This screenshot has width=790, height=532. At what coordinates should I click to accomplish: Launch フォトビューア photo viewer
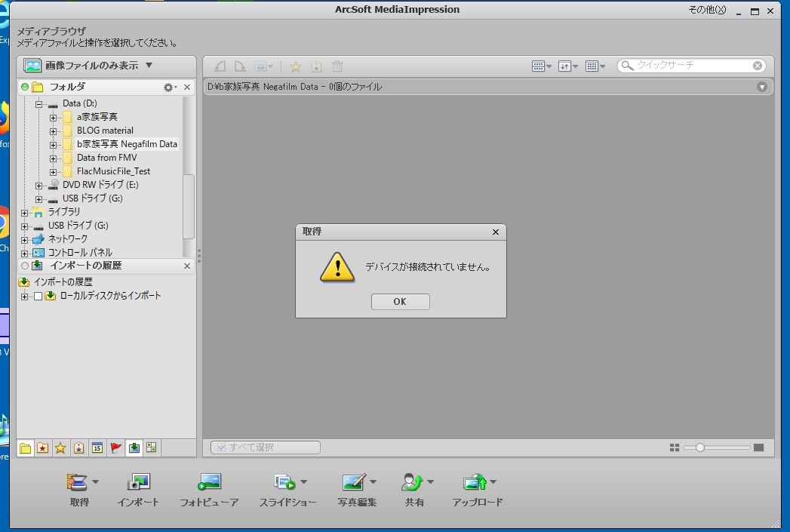pos(209,490)
